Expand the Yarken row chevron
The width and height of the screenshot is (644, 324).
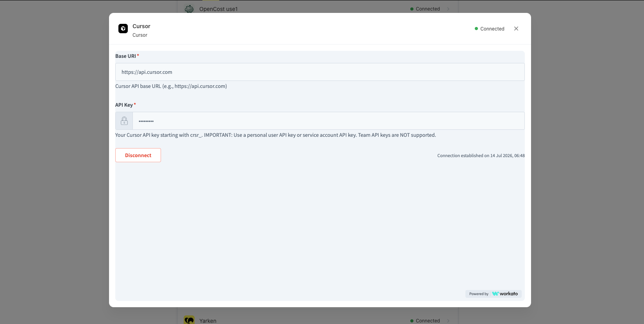coord(448,321)
